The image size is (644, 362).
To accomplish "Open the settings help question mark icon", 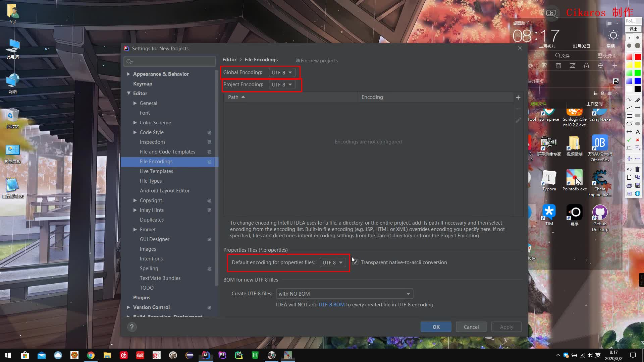I will [132, 327].
